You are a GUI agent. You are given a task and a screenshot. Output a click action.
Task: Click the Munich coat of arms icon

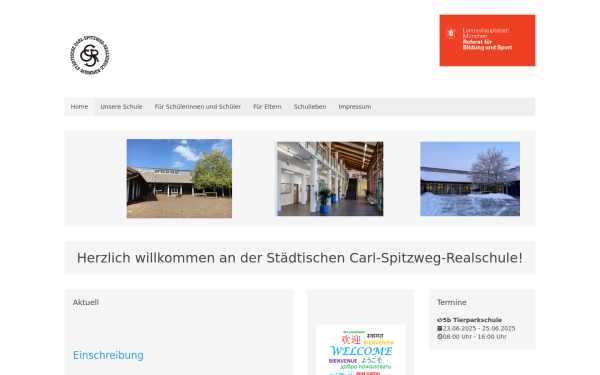pos(451,33)
